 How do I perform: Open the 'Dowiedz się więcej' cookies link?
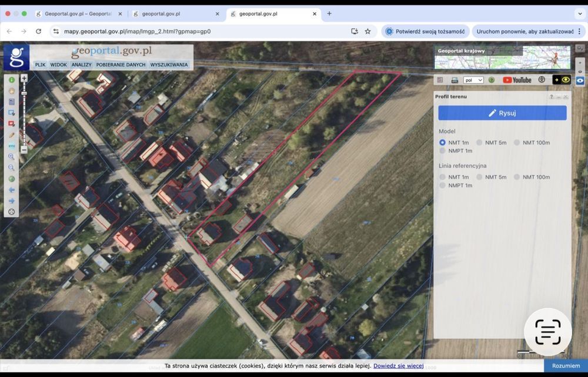point(398,366)
